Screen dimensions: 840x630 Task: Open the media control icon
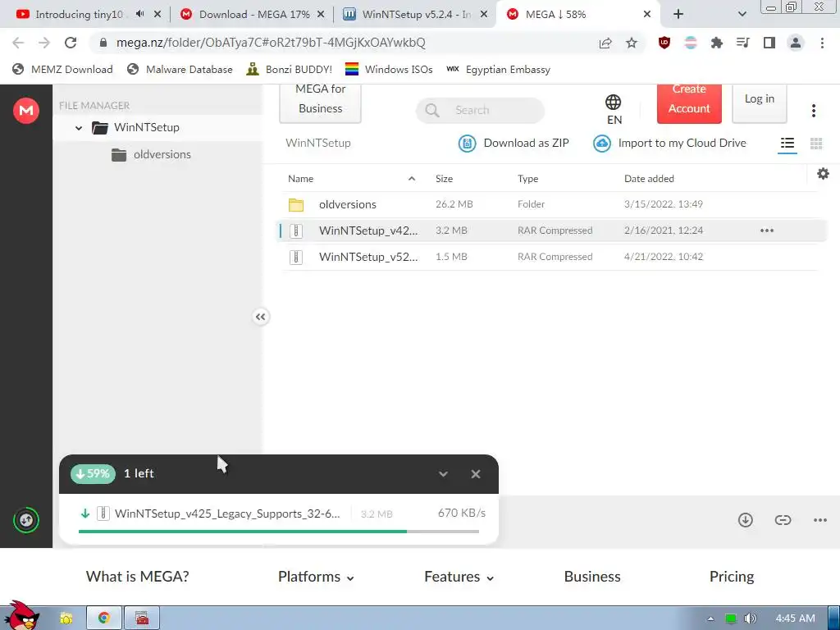[x=742, y=43]
